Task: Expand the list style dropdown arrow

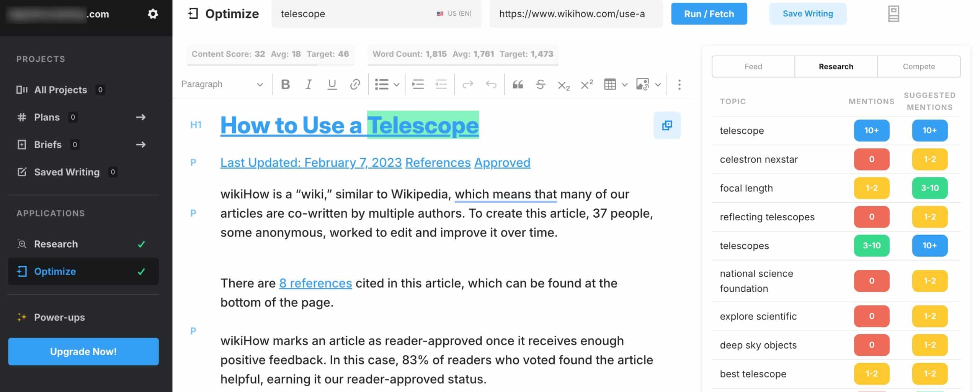Action: (397, 85)
